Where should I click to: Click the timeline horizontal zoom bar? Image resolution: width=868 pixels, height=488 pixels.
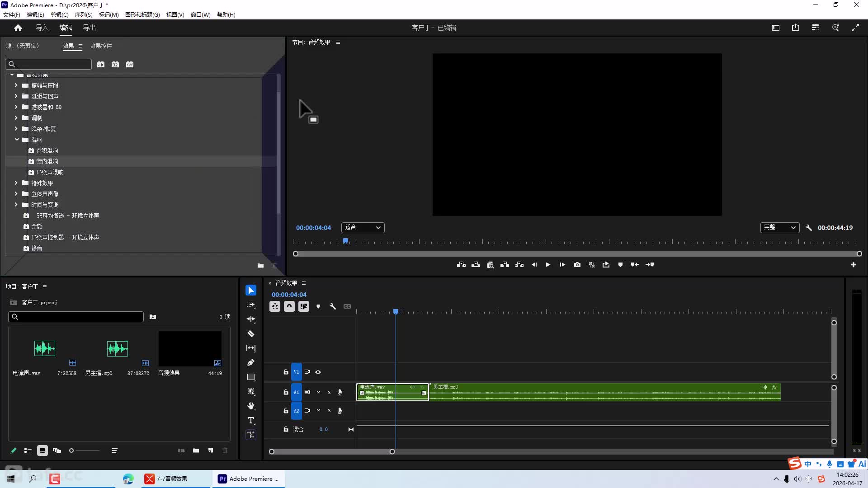pos(332,452)
